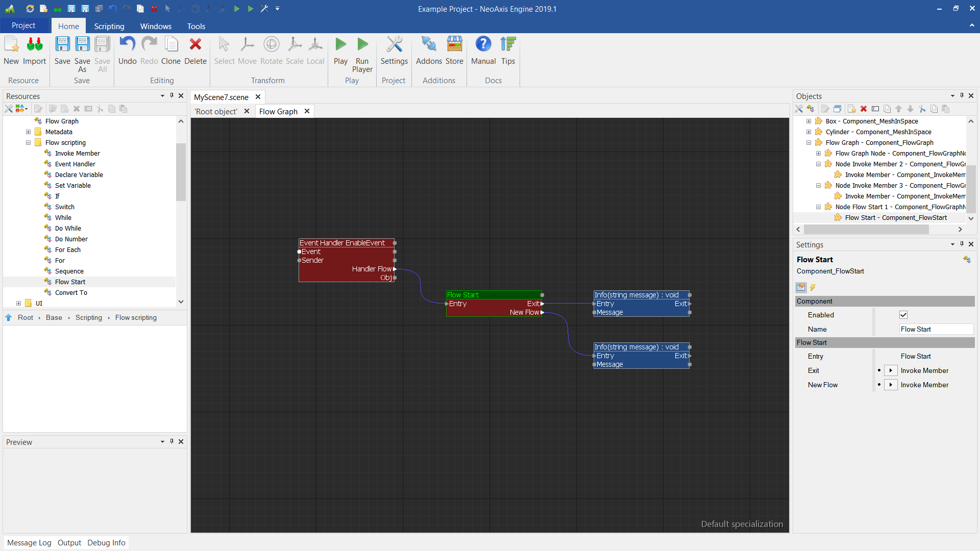Expand the Metadata folder
Viewport: 980px width, 551px height.
coord(29,132)
